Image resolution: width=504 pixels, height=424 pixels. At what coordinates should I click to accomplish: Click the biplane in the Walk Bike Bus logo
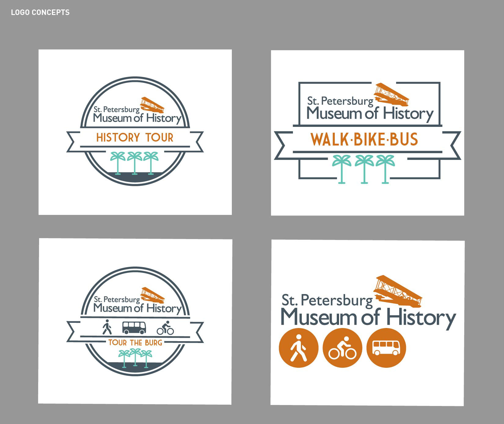(x=392, y=94)
